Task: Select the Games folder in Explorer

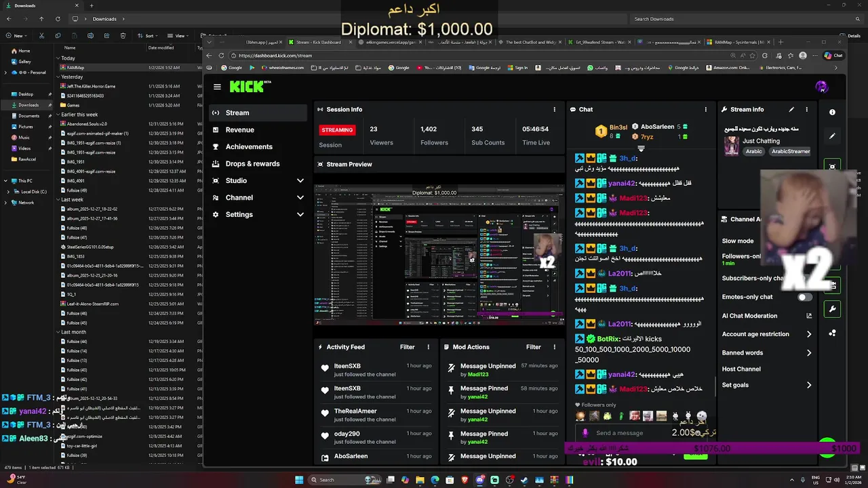Action: [x=73, y=105]
